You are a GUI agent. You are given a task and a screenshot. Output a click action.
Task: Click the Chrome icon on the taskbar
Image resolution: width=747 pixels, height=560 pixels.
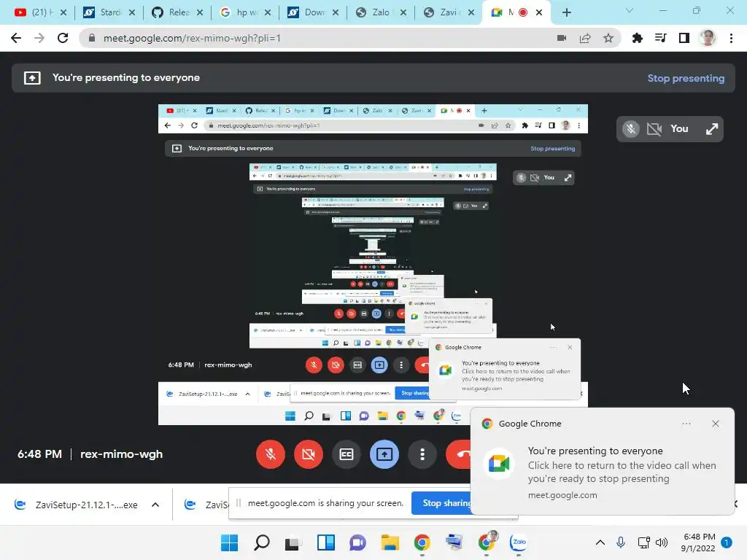pyautogui.click(x=422, y=542)
